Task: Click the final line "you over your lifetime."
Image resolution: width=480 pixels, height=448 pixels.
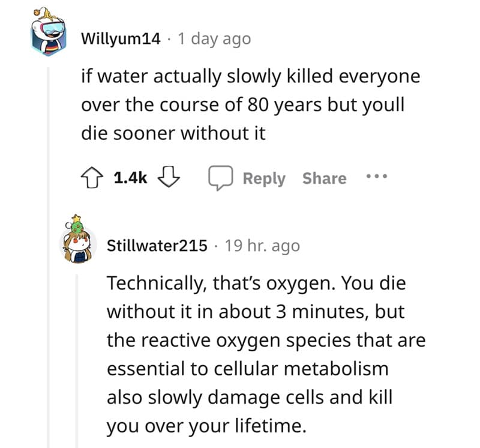Action: (x=206, y=426)
